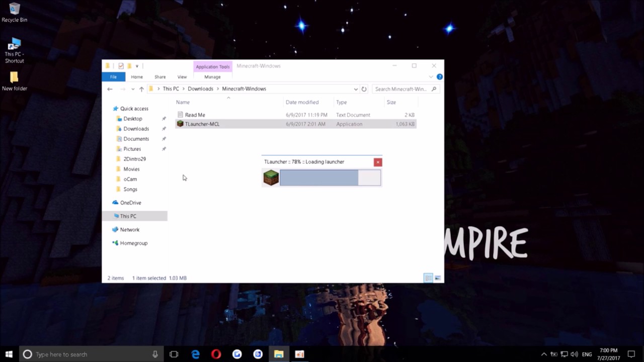Open Documents in navigation pane

pos(136,139)
